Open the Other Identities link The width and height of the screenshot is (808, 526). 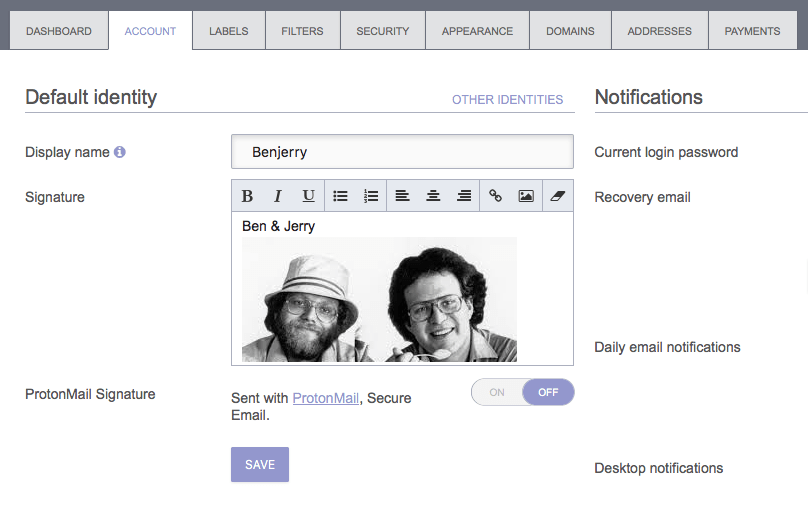[x=508, y=99]
